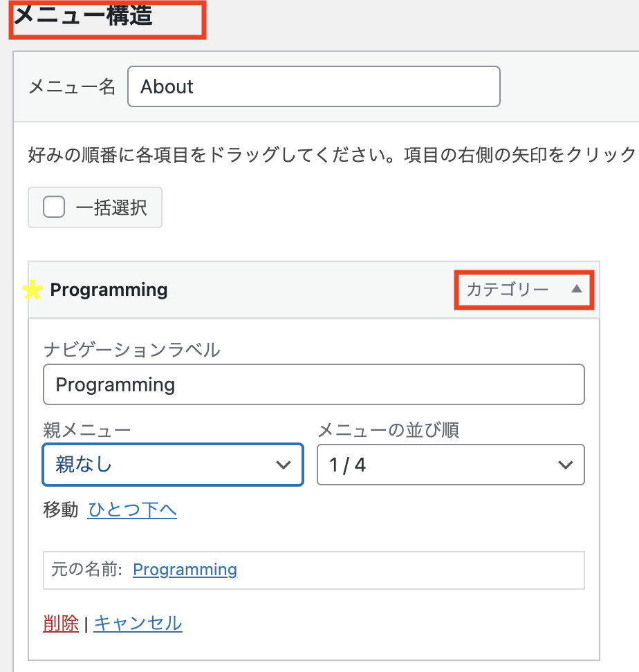Click the ナビゲーションラベル label text
Viewport: 639px width, 672px height.
click(131, 350)
